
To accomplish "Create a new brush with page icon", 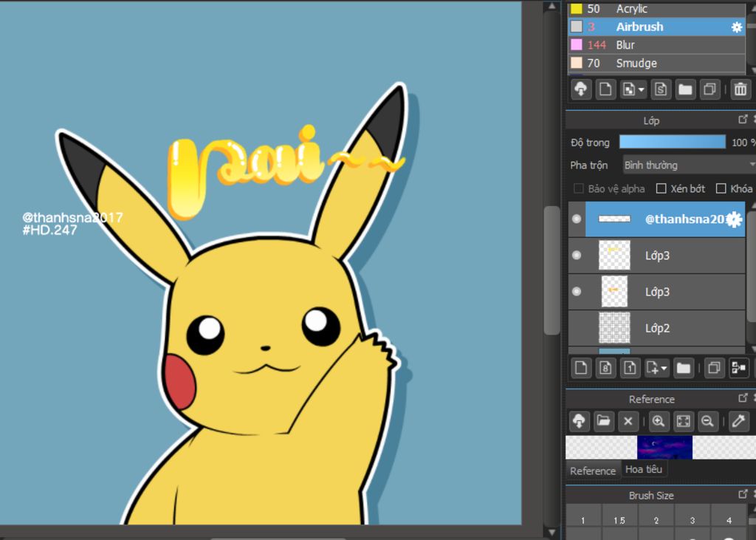I will [605, 89].
